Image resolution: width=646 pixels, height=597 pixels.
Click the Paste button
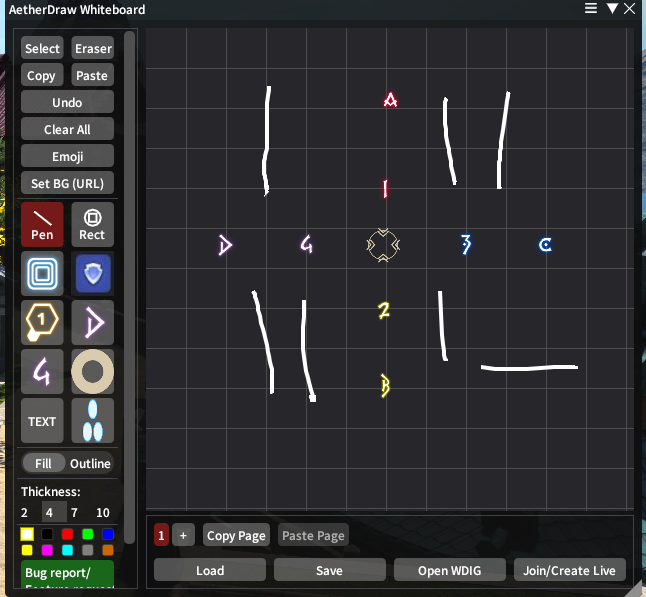click(x=93, y=75)
